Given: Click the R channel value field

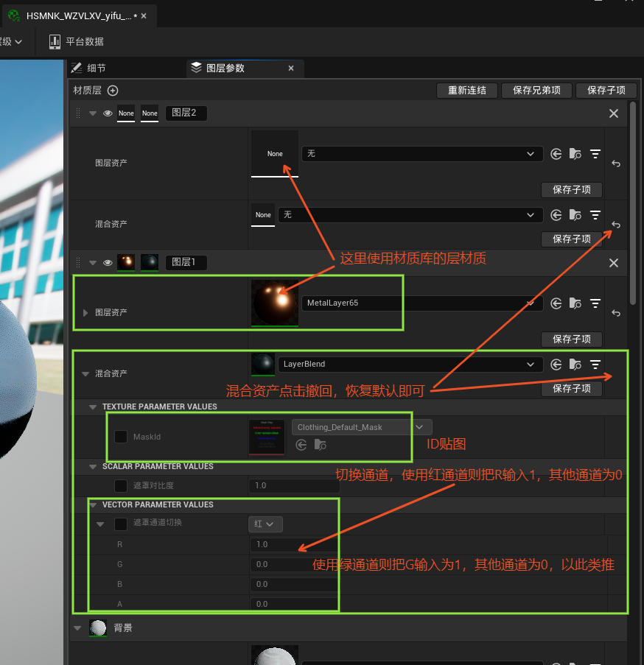Looking at the screenshot, I should [x=295, y=545].
